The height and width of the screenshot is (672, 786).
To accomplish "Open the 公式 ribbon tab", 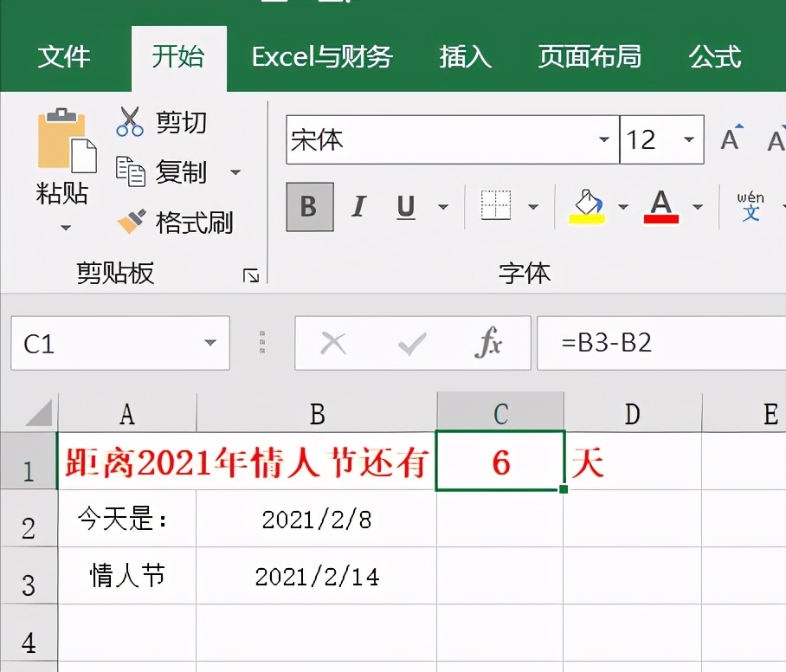I will pyautogui.click(x=715, y=57).
